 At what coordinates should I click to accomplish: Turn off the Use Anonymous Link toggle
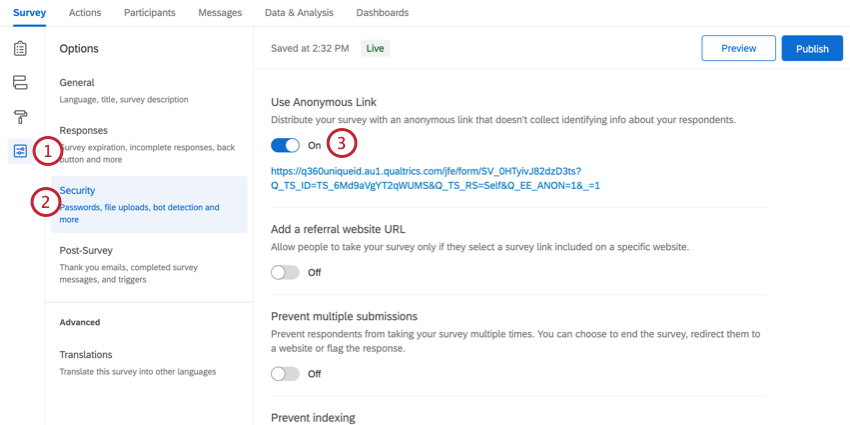[x=285, y=145]
